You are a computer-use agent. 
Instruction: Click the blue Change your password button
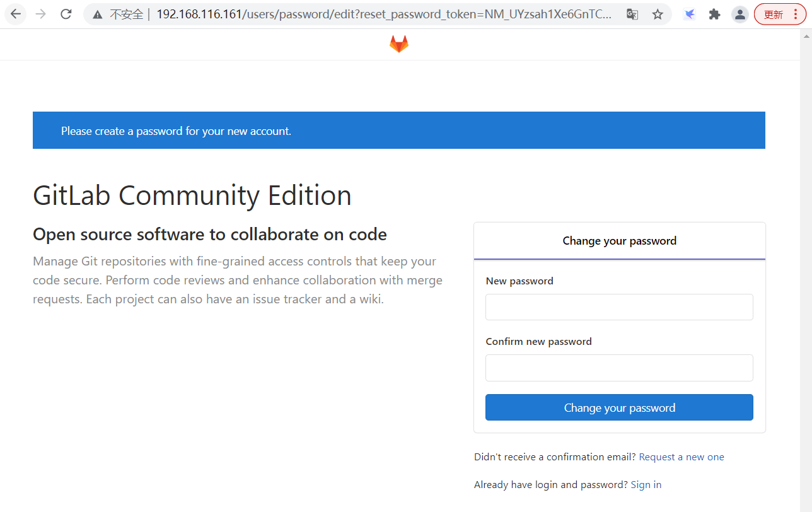619,407
